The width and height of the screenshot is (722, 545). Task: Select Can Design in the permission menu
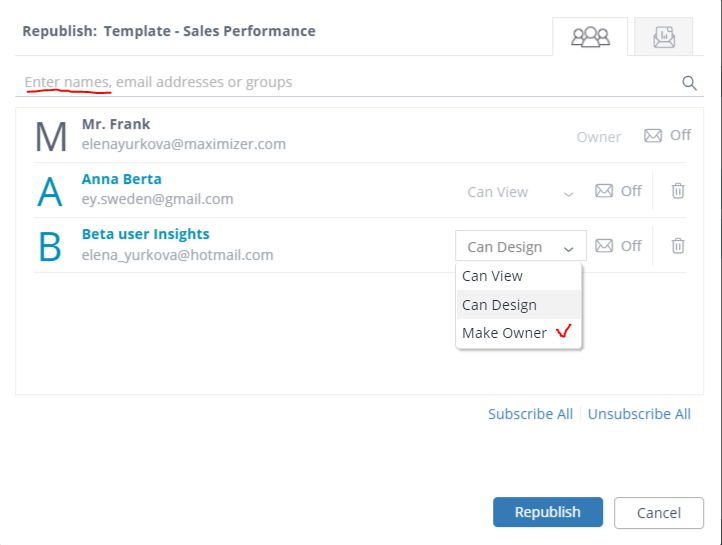[x=500, y=305]
